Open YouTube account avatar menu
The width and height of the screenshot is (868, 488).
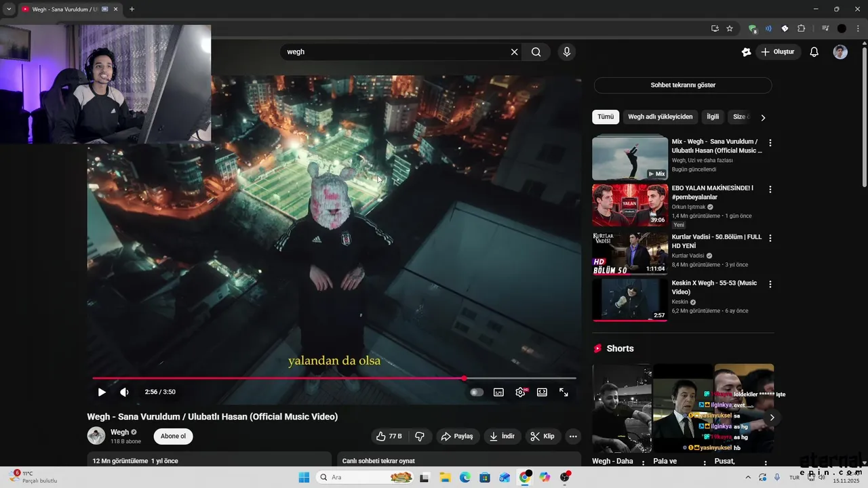point(840,52)
